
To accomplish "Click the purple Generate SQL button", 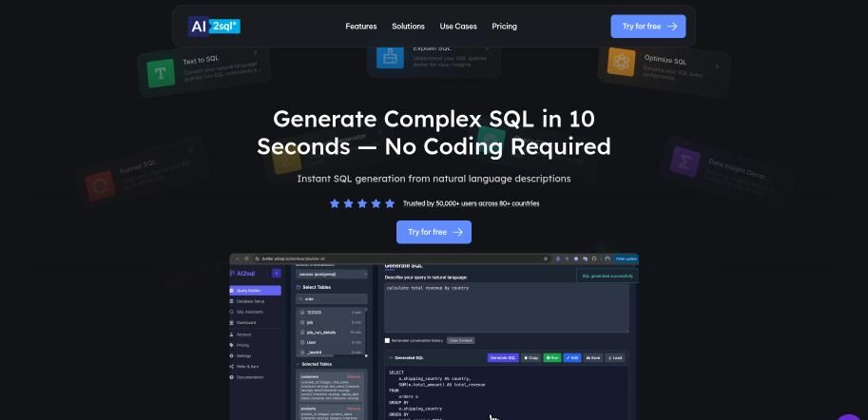I will click(503, 358).
